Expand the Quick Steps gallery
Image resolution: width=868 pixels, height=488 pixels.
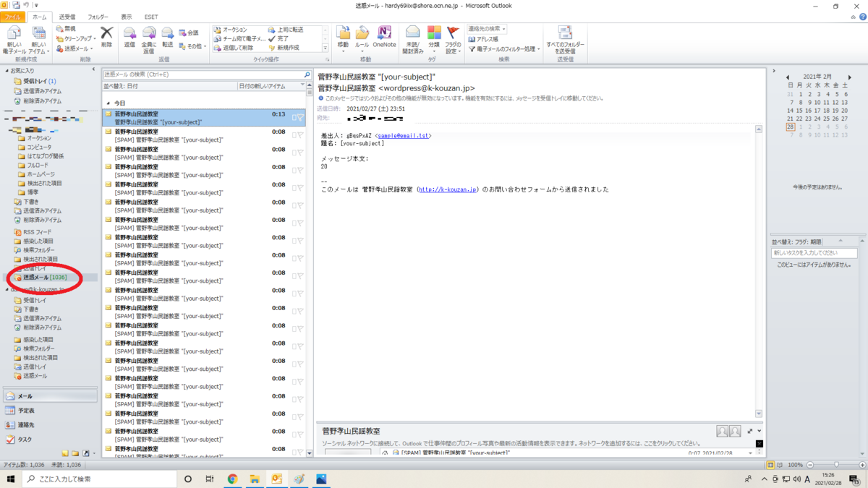click(325, 47)
